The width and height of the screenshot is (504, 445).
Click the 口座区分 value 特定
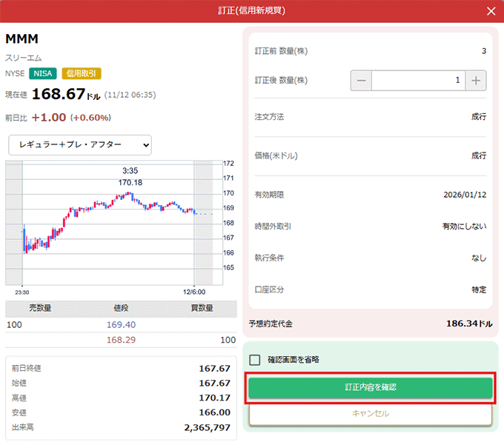click(479, 290)
